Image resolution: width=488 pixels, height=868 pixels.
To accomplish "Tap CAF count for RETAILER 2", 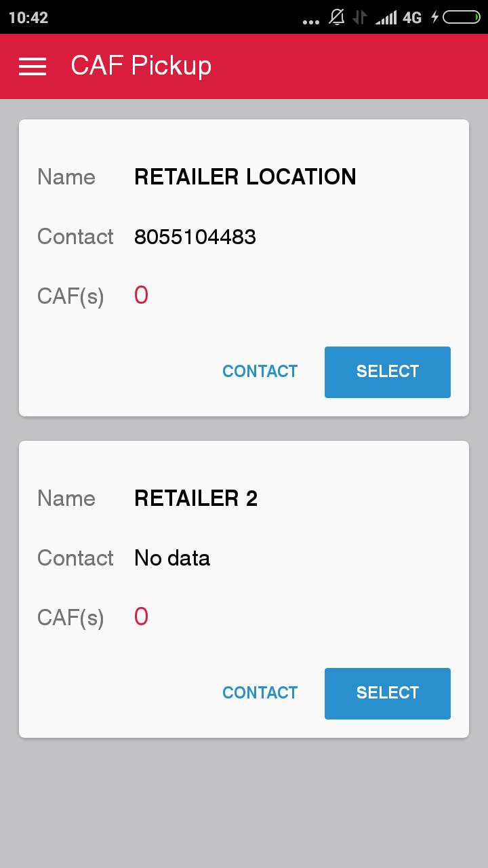I will point(141,617).
